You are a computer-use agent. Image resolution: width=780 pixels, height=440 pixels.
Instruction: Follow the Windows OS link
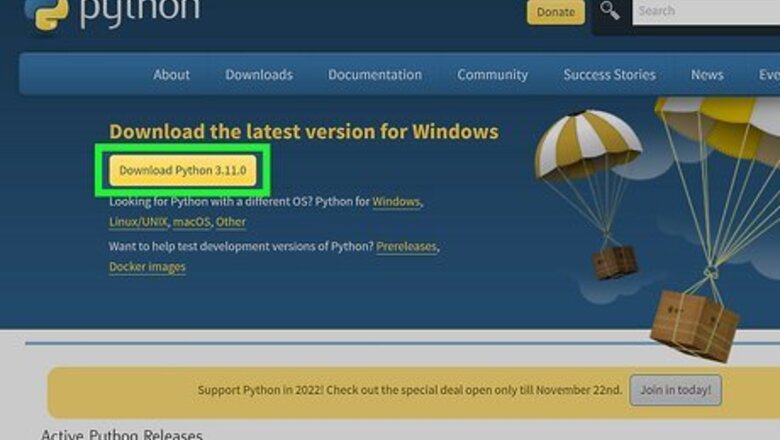pyautogui.click(x=396, y=202)
